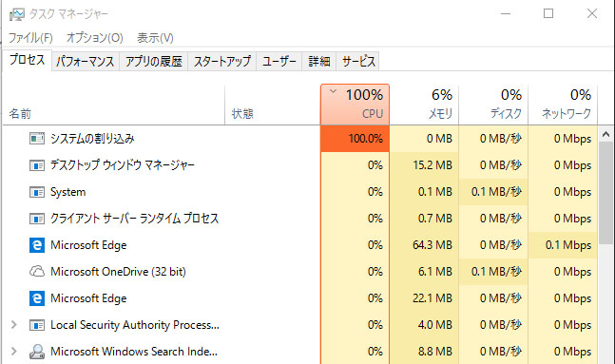Image resolution: width=615 pixels, height=364 pixels.
Task: Expand the Local Security Authority Process row
Action: point(14,325)
